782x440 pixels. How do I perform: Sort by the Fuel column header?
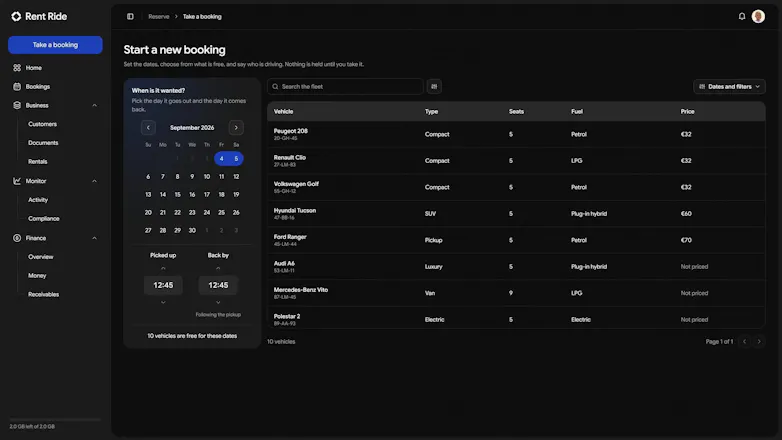577,112
